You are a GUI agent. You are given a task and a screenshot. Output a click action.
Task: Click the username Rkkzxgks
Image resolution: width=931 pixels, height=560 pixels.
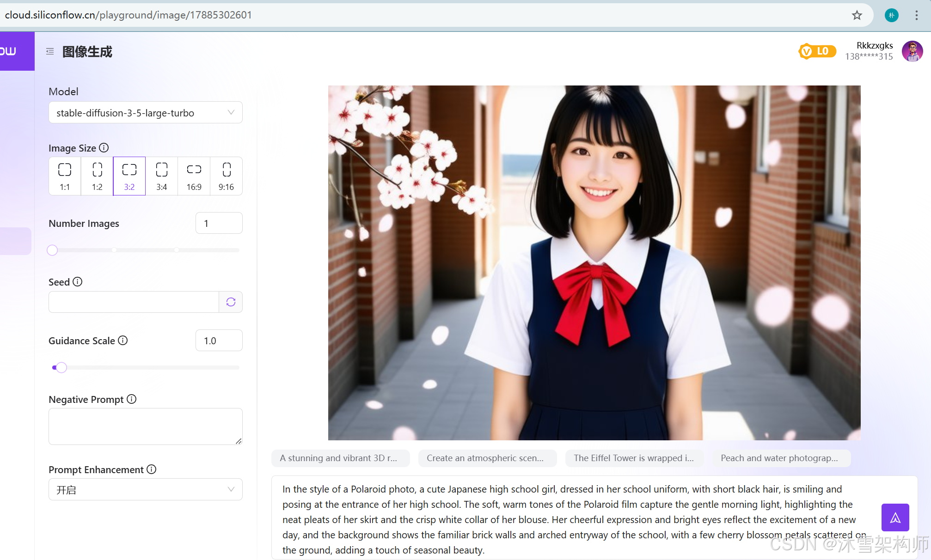pos(875,45)
